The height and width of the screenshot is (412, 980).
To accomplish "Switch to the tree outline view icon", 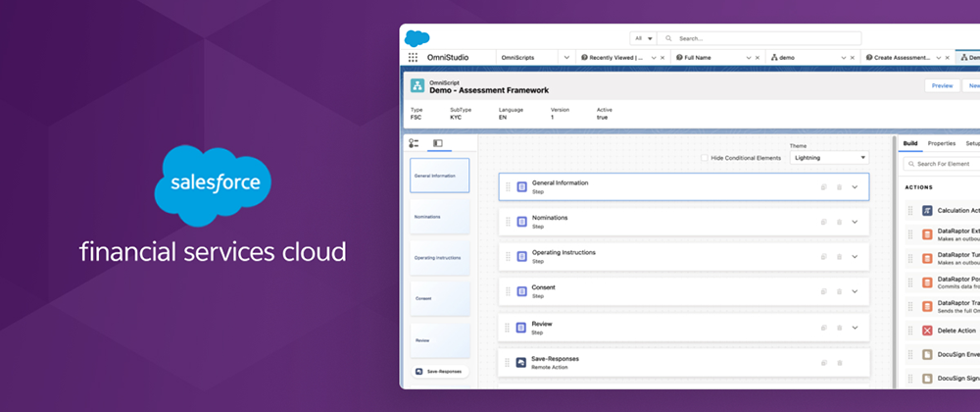I will pos(414,143).
